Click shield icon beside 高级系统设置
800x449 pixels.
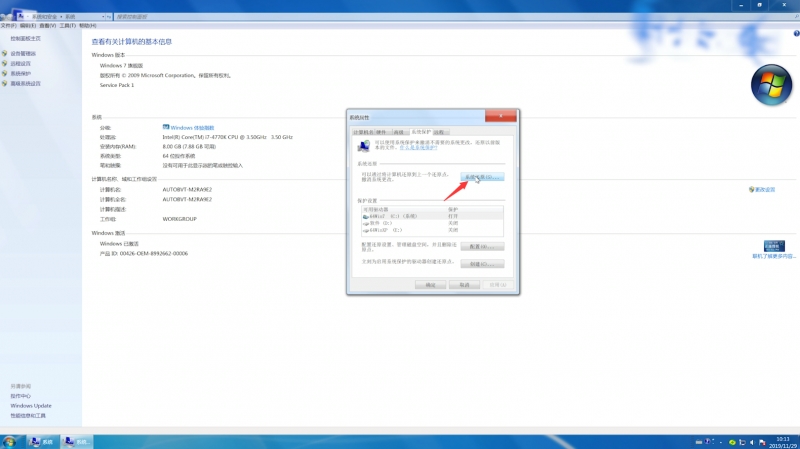5,83
